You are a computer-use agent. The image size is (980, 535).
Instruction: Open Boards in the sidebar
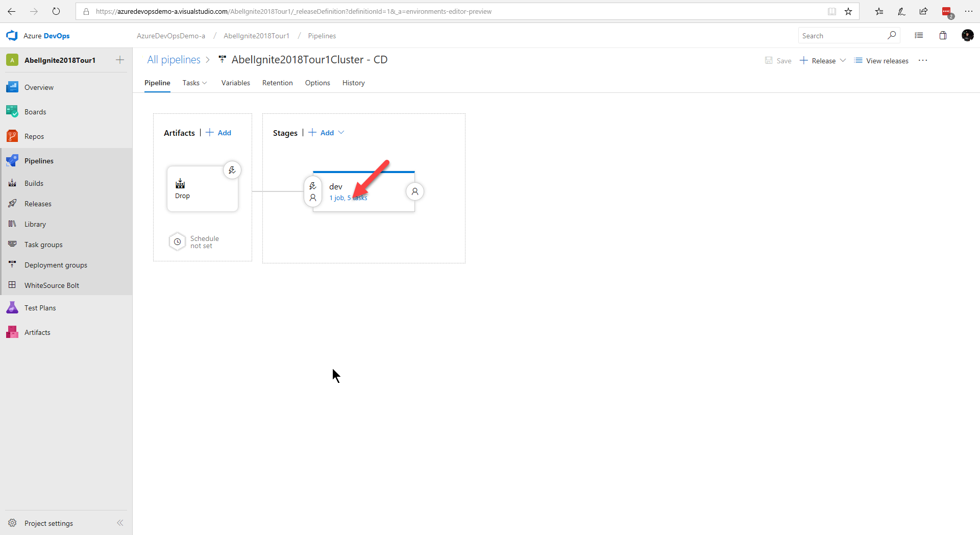tap(35, 112)
